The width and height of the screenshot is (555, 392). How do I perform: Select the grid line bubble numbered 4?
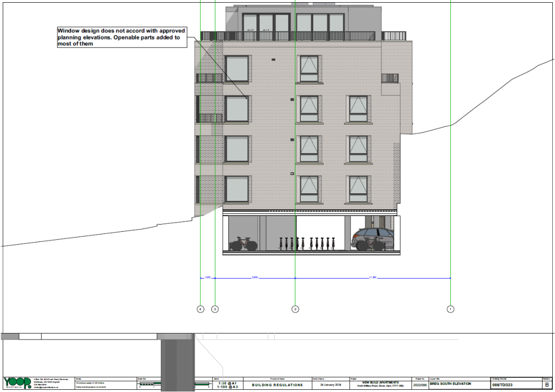tap(201, 309)
